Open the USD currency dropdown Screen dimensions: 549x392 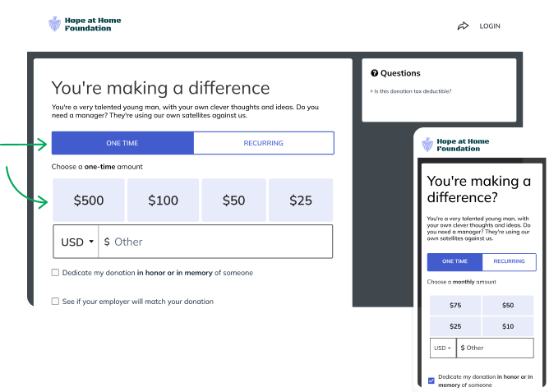pyautogui.click(x=76, y=242)
